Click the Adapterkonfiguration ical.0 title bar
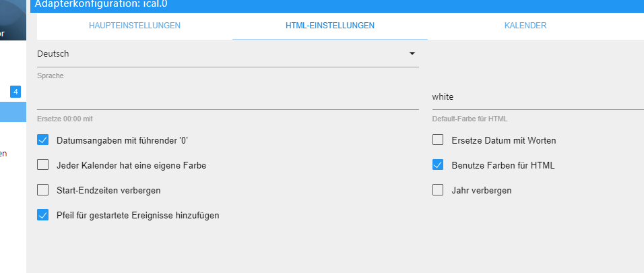This screenshot has height=273, width=644. coord(337,6)
